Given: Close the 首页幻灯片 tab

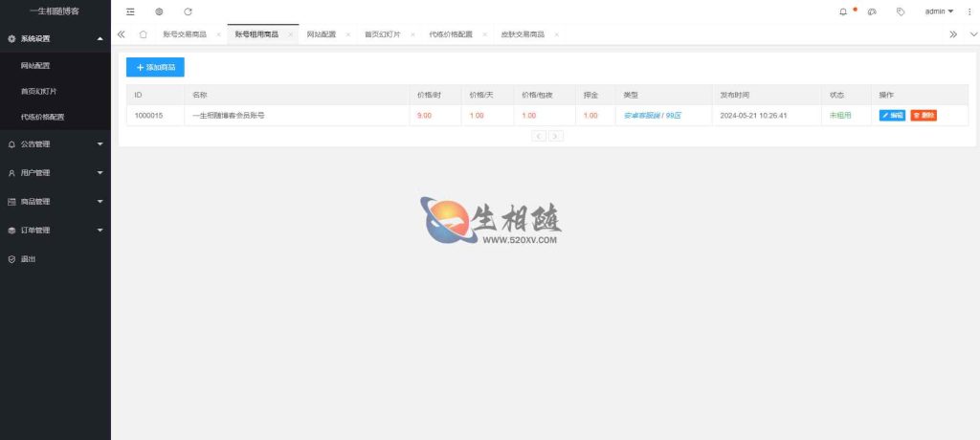Looking at the screenshot, I should pos(412,34).
